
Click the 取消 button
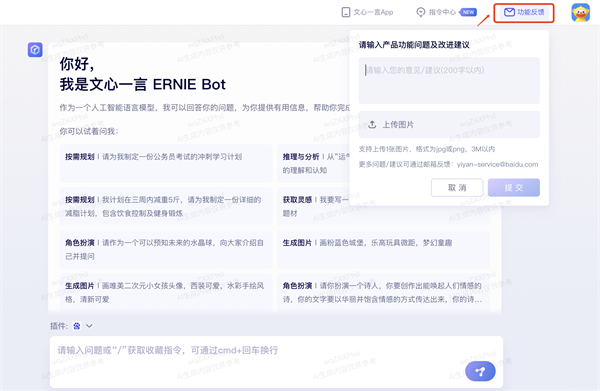coord(457,187)
